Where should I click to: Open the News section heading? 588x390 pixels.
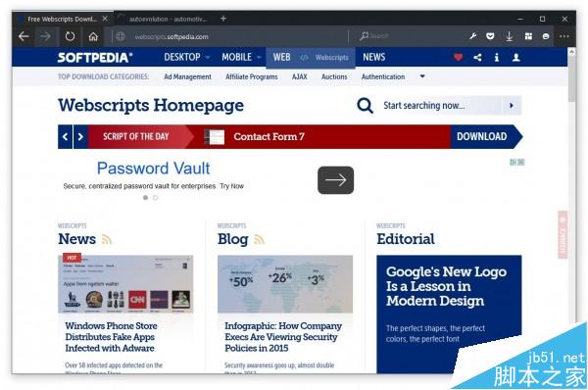click(76, 239)
